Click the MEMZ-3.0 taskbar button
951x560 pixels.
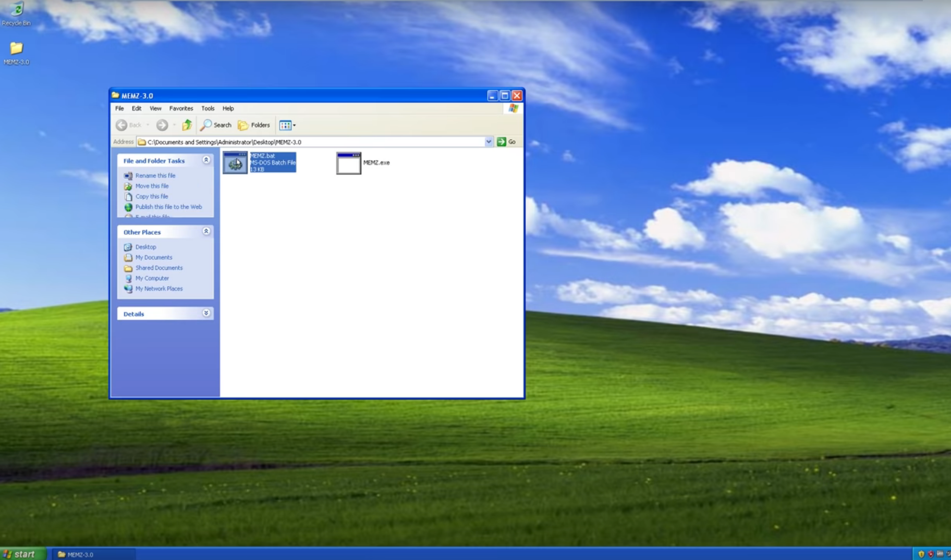(x=93, y=554)
